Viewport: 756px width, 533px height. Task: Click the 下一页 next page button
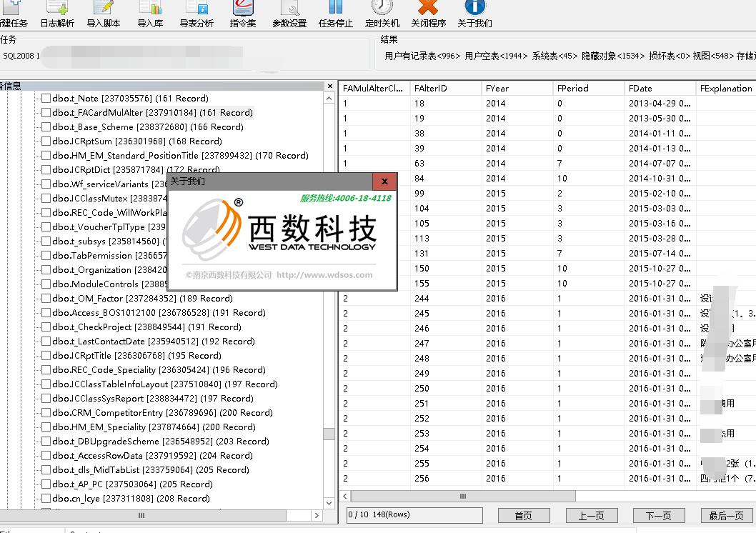(x=659, y=516)
